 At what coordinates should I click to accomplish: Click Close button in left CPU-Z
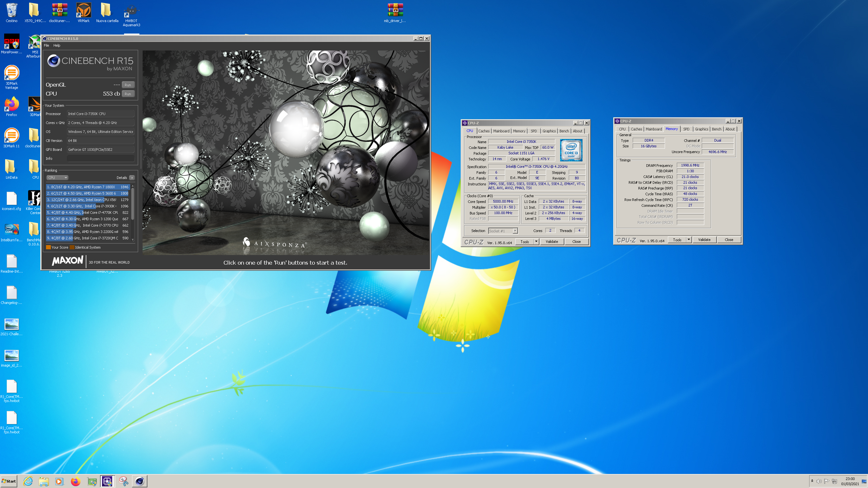click(x=576, y=242)
